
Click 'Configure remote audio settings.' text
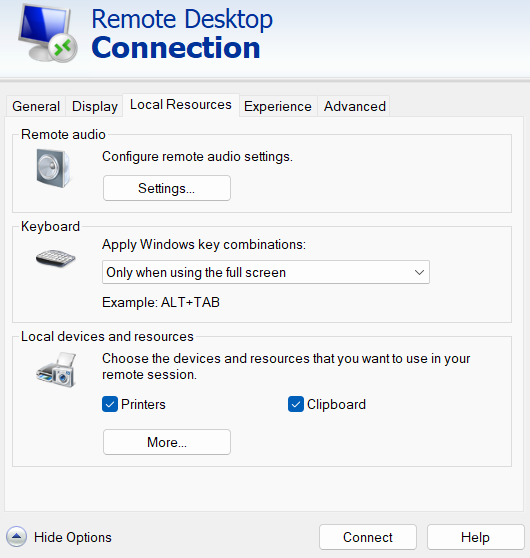[197, 157]
